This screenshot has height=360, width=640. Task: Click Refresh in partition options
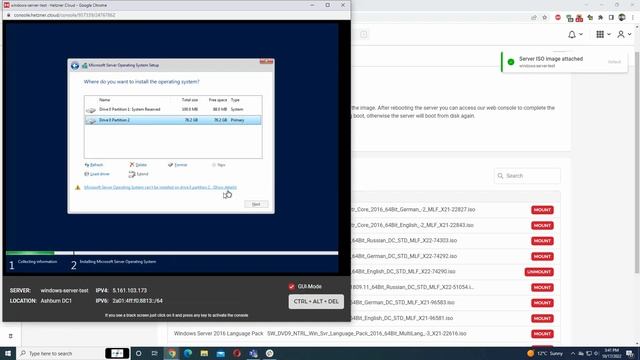(94, 165)
